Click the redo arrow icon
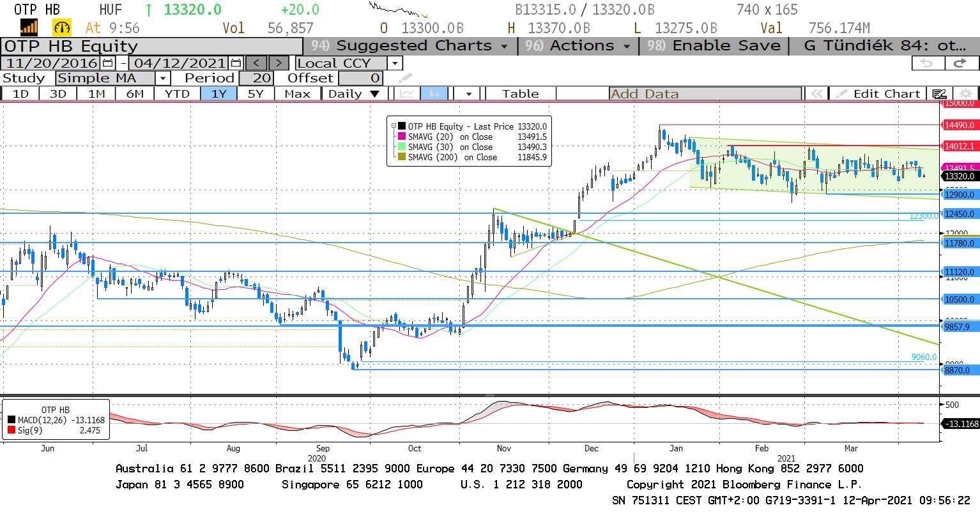 point(960,63)
